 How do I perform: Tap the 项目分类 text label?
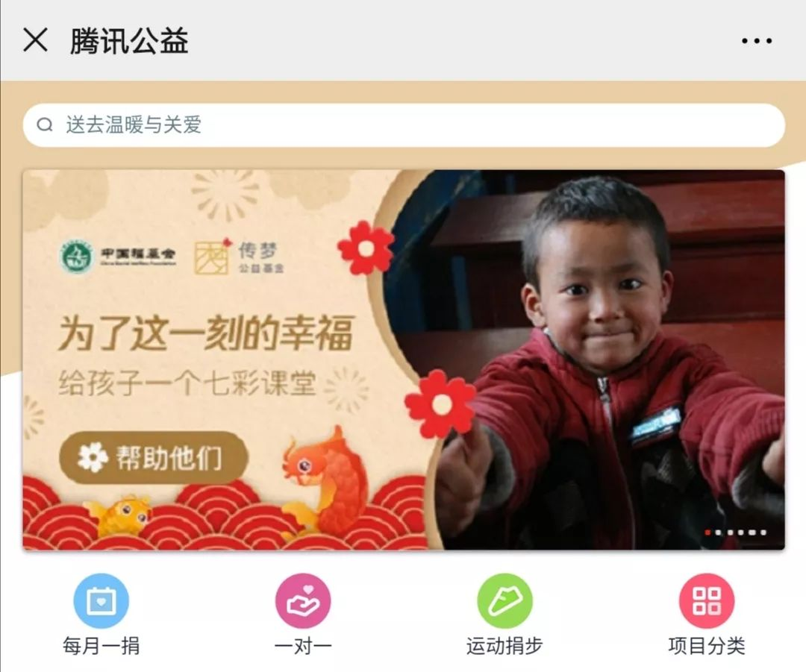[707, 646]
